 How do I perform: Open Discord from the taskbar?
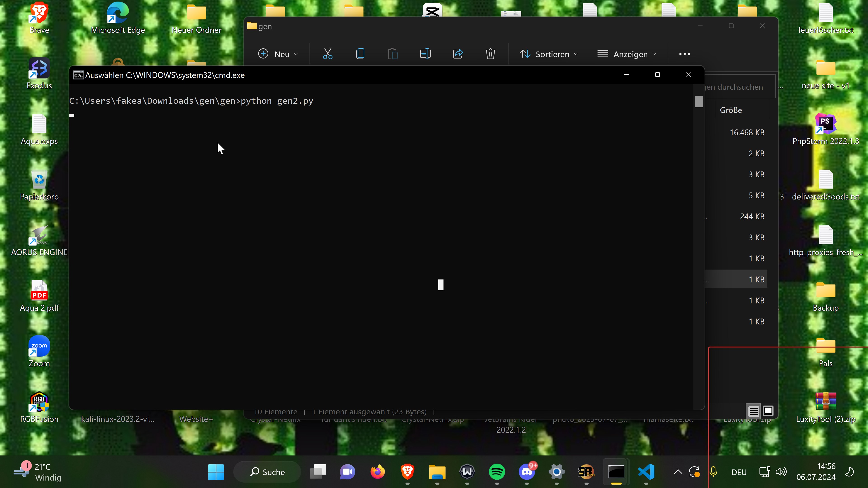coord(527,472)
